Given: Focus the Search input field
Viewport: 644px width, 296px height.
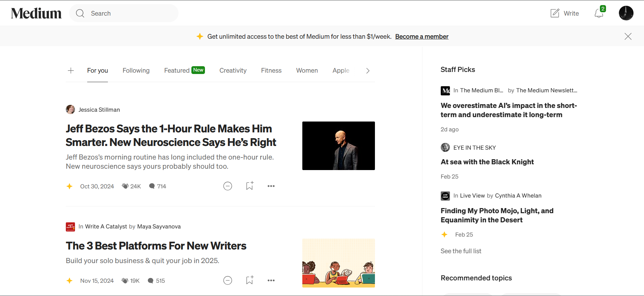Looking at the screenshot, I should 124,13.
